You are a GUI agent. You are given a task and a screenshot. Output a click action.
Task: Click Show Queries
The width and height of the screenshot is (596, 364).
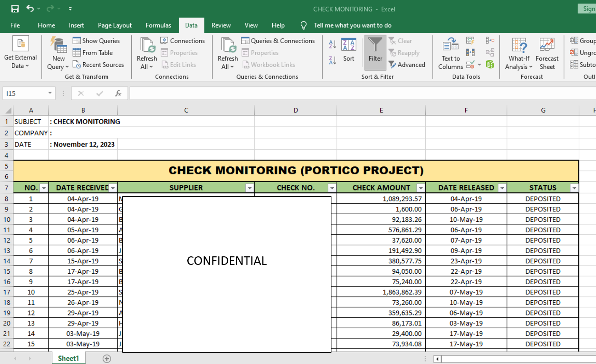pyautogui.click(x=96, y=41)
